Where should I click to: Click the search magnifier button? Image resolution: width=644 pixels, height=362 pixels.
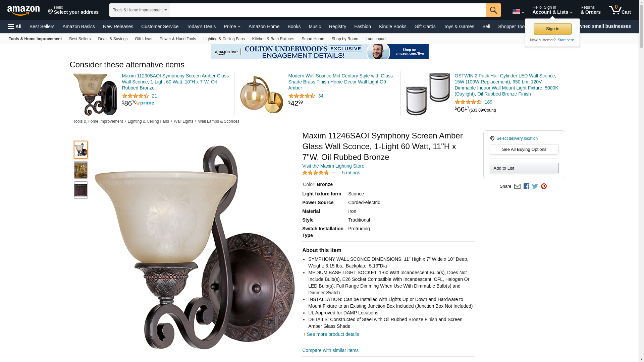pyautogui.click(x=493, y=10)
